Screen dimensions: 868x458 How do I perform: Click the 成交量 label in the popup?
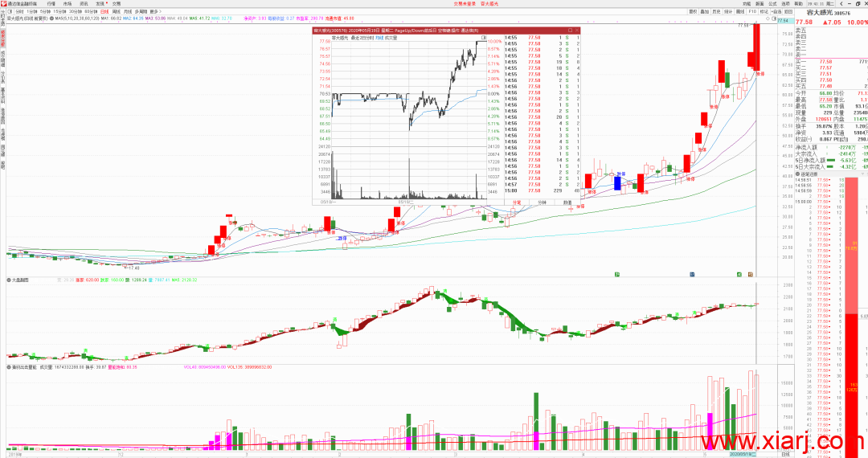point(391,39)
